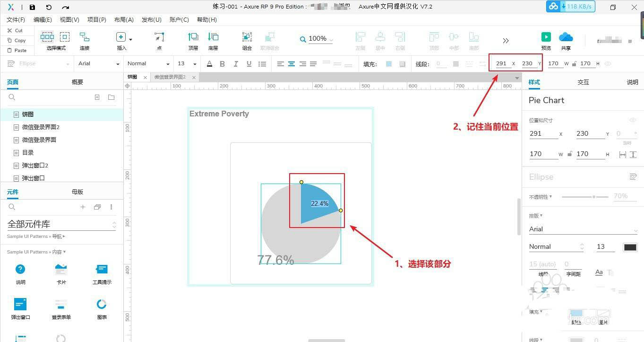Screen dimensions: 644x342
Task: Open the 帮助(H) menu
Action: (207, 19)
